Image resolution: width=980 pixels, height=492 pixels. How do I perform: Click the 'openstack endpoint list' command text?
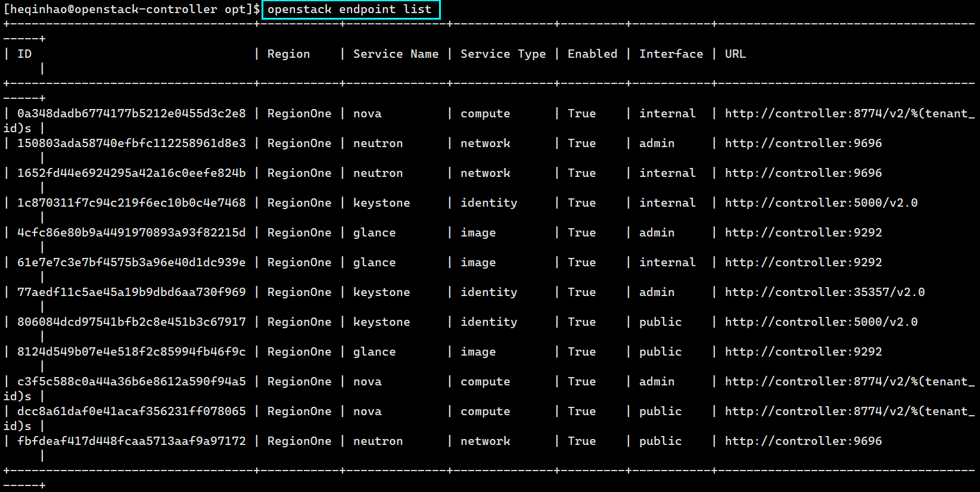(x=350, y=10)
